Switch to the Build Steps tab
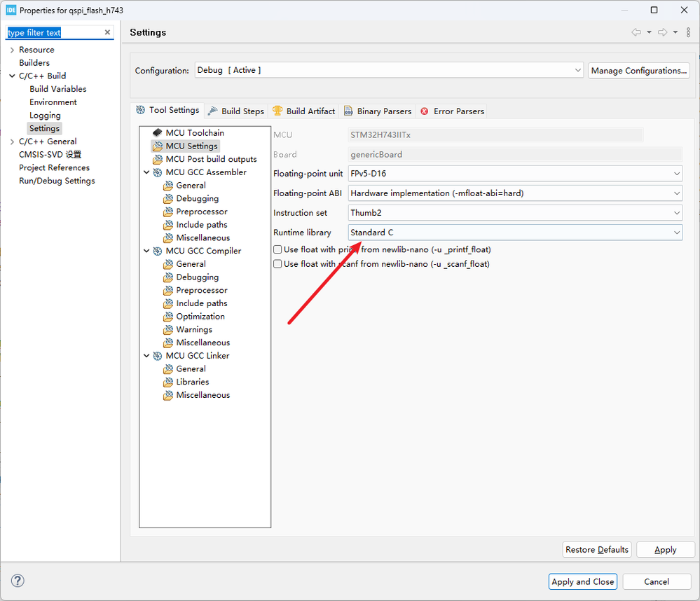 pyautogui.click(x=236, y=111)
